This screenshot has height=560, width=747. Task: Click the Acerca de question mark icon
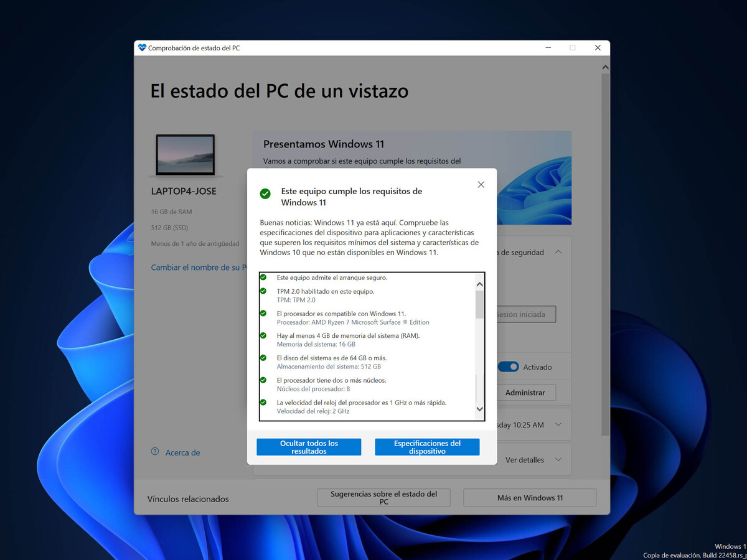click(x=155, y=452)
